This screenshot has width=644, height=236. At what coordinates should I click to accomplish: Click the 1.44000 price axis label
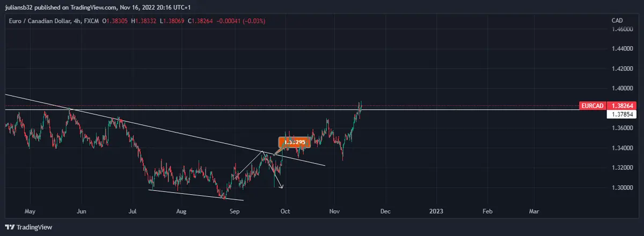(621, 49)
